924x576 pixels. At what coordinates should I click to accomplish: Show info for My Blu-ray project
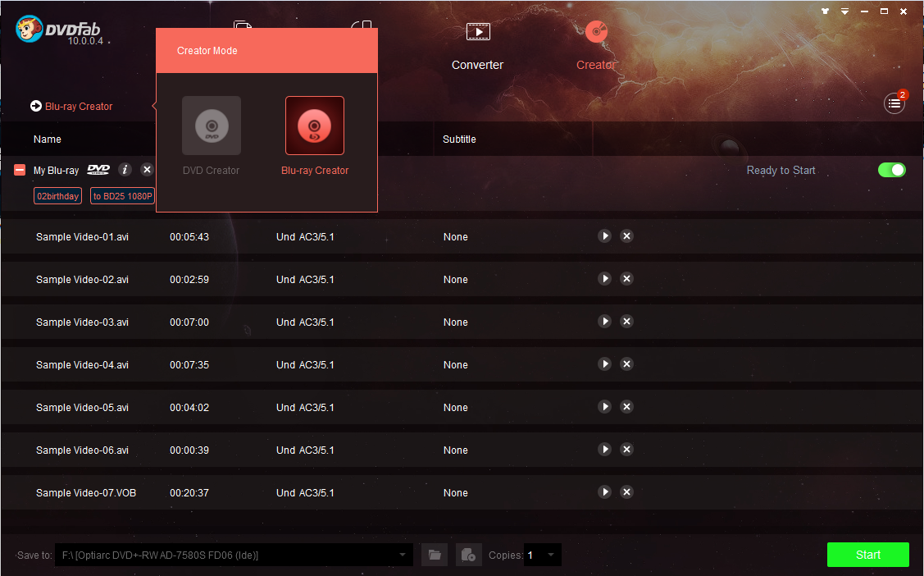(125, 170)
